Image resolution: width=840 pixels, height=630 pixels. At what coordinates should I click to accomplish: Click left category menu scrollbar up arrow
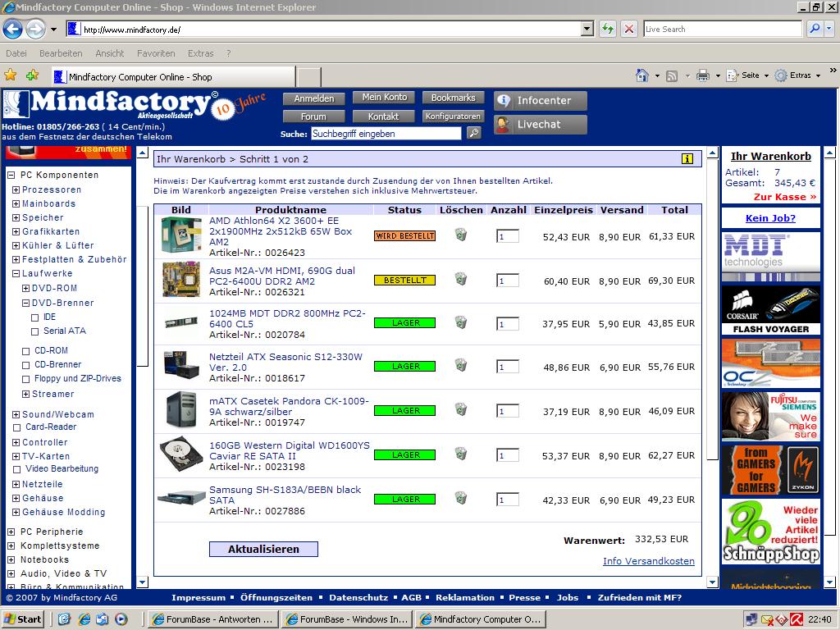142,153
